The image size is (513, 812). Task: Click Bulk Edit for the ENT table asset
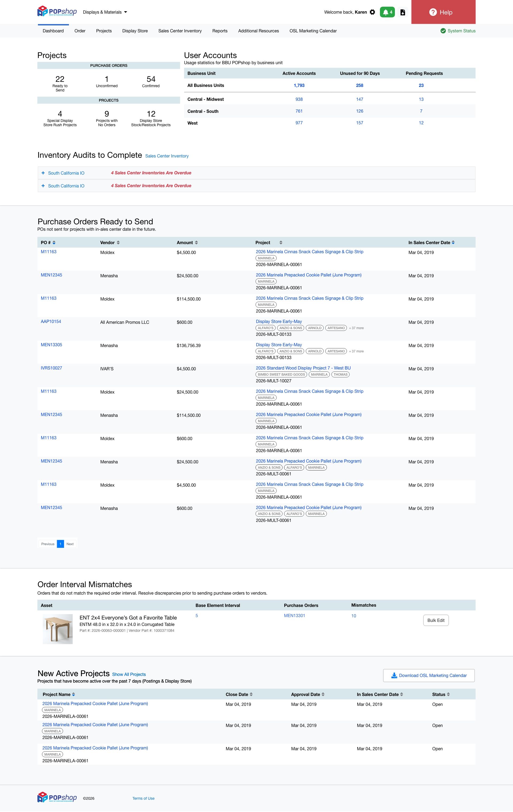coord(436,620)
